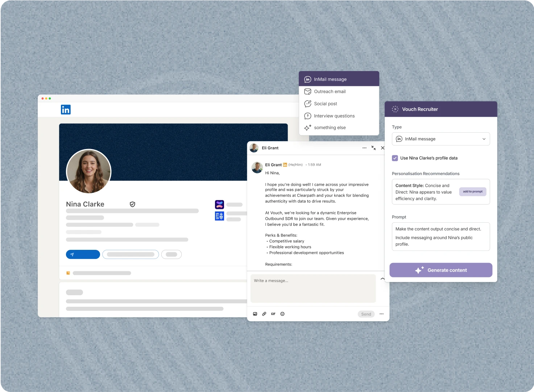Click Eli Grant's avatar in chat header

[254, 148]
